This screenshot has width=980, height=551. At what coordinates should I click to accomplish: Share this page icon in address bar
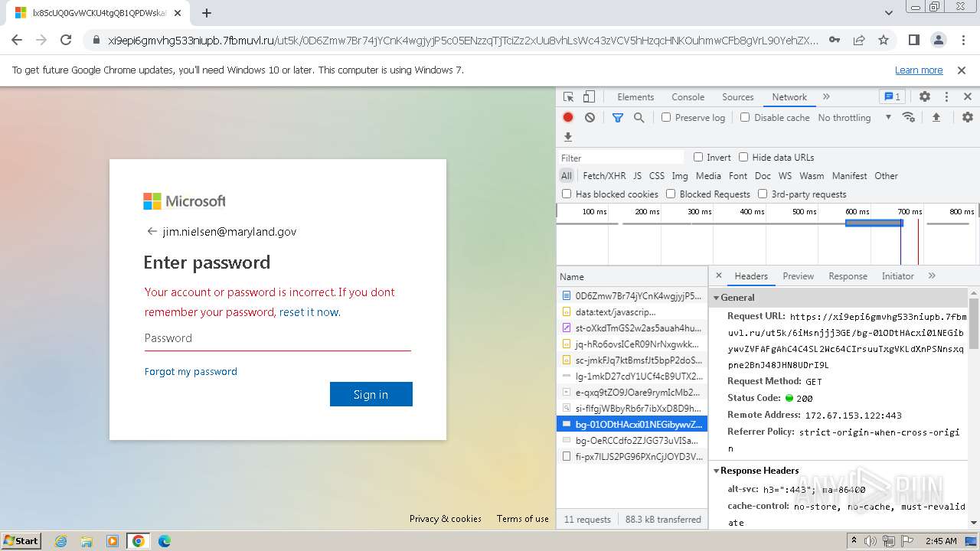click(x=859, y=40)
